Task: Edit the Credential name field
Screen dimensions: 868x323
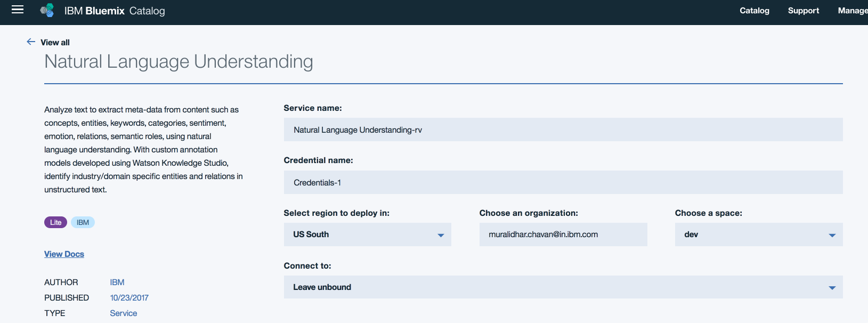Action: click(x=563, y=182)
